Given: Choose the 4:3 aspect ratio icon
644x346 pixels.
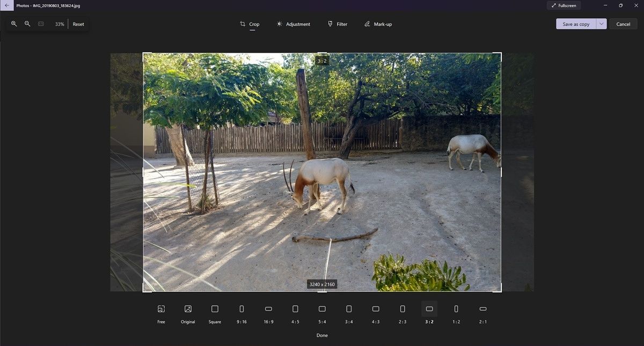Looking at the screenshot, I should [x=376, y=309].
